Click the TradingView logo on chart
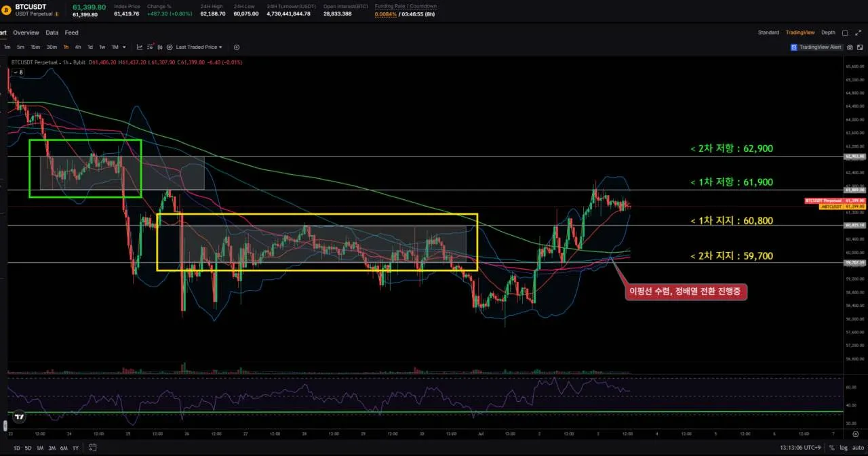The width and height of the screenshot is (868, 456). click(20, 417)
